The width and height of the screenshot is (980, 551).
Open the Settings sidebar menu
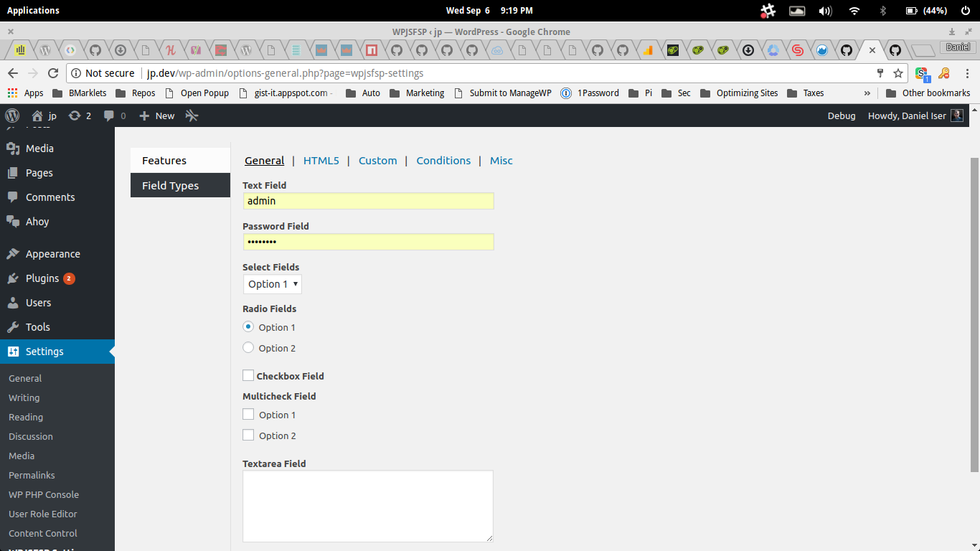tap(57, 352)
